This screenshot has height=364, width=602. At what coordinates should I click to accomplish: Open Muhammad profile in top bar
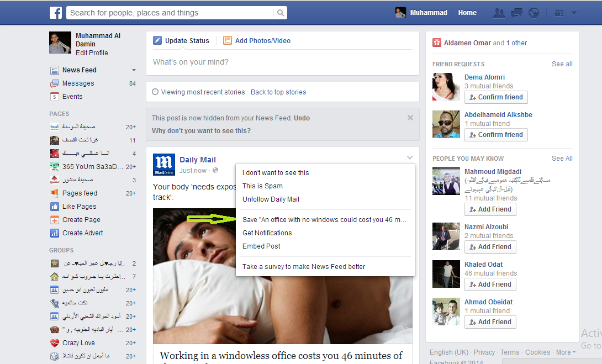coord(421,13)
